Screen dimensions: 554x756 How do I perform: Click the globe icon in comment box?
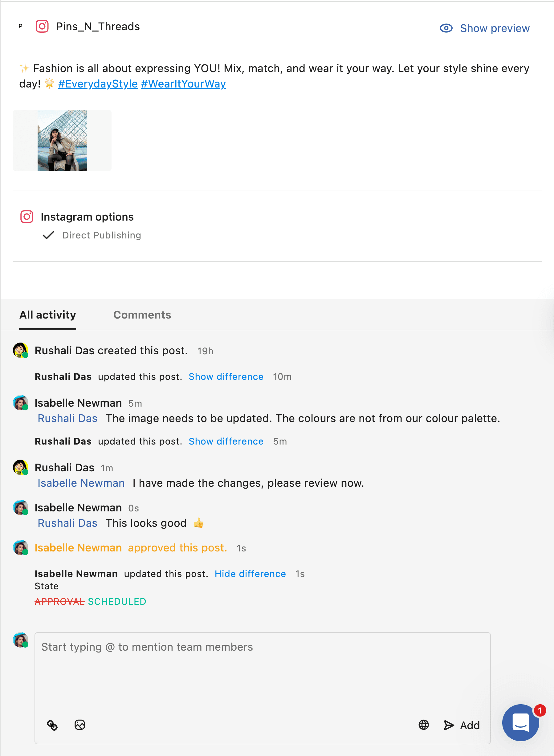tap(424, 725)
